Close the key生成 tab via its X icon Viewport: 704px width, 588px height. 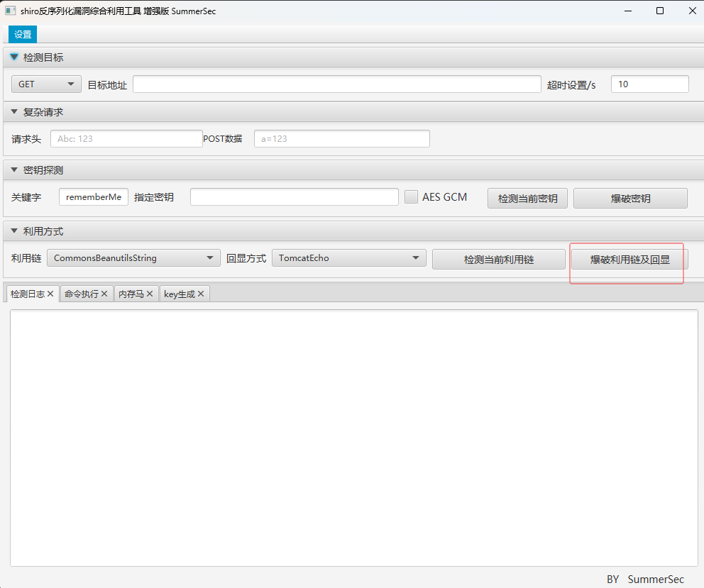pos(201,294)
